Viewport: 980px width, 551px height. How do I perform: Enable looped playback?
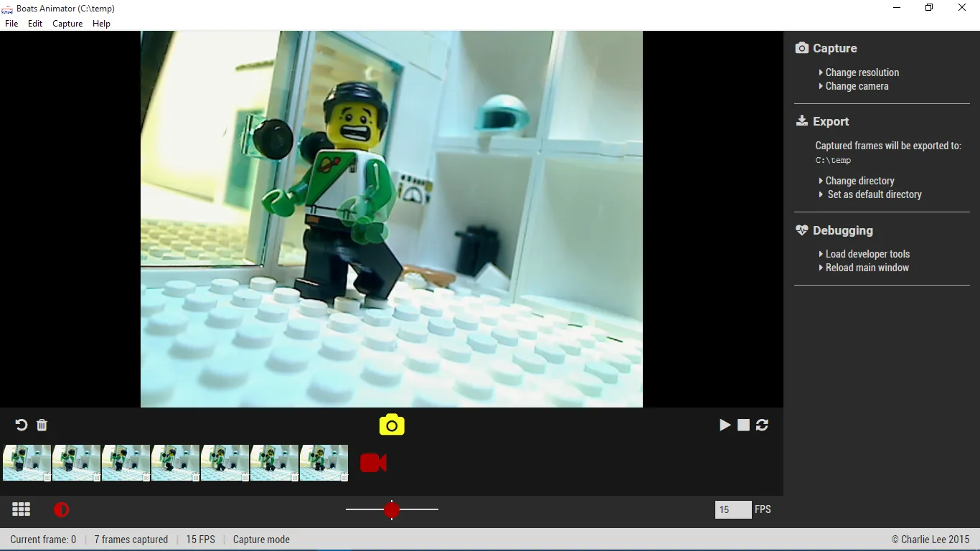(762, 425)
